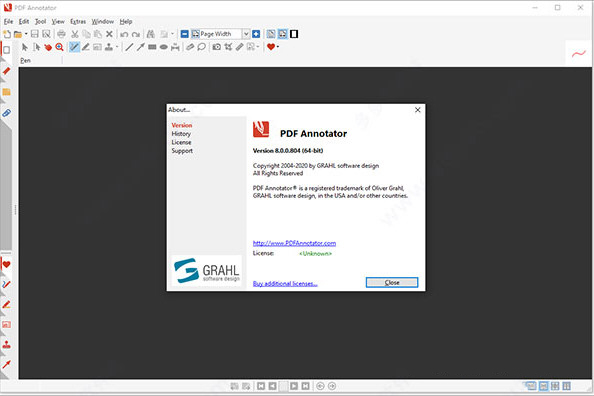
Task: Go to first page button in status bar
Action: tap(261, 386)
